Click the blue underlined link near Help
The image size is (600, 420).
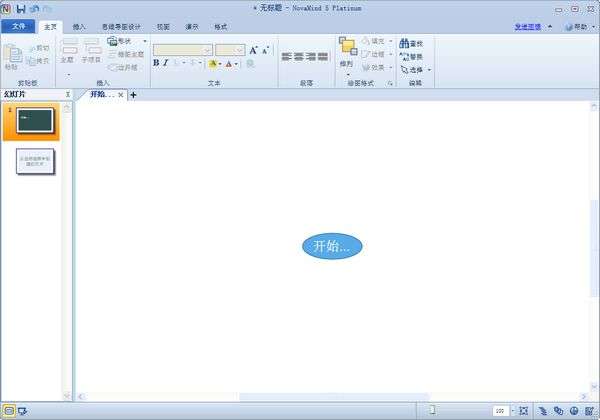[528, 27]
